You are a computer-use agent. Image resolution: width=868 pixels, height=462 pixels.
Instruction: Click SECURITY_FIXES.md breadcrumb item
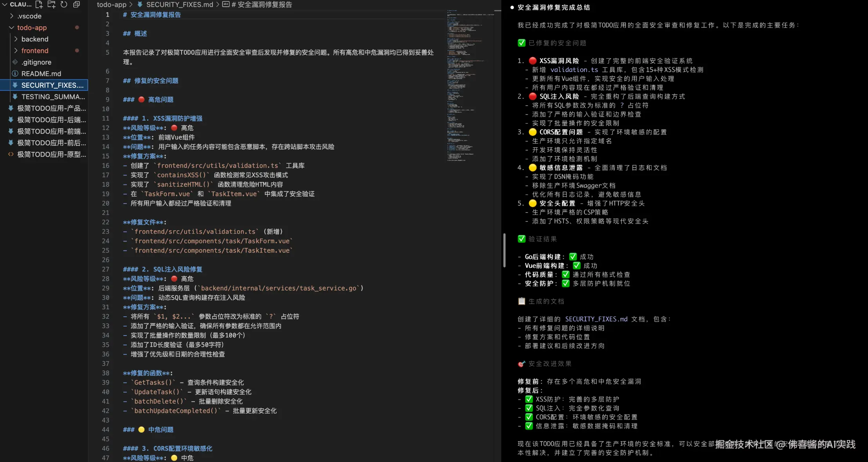179,5
